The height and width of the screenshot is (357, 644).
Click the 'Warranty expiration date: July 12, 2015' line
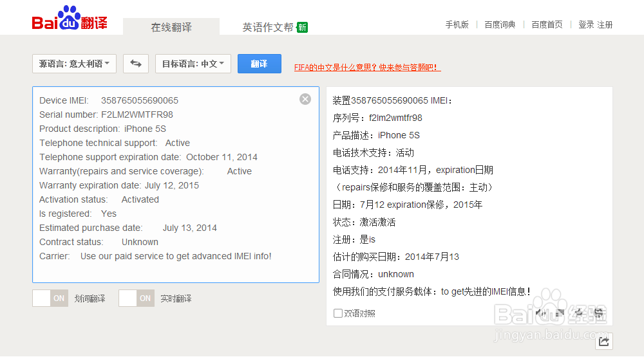pyautogui.click(x=119, y=185)
